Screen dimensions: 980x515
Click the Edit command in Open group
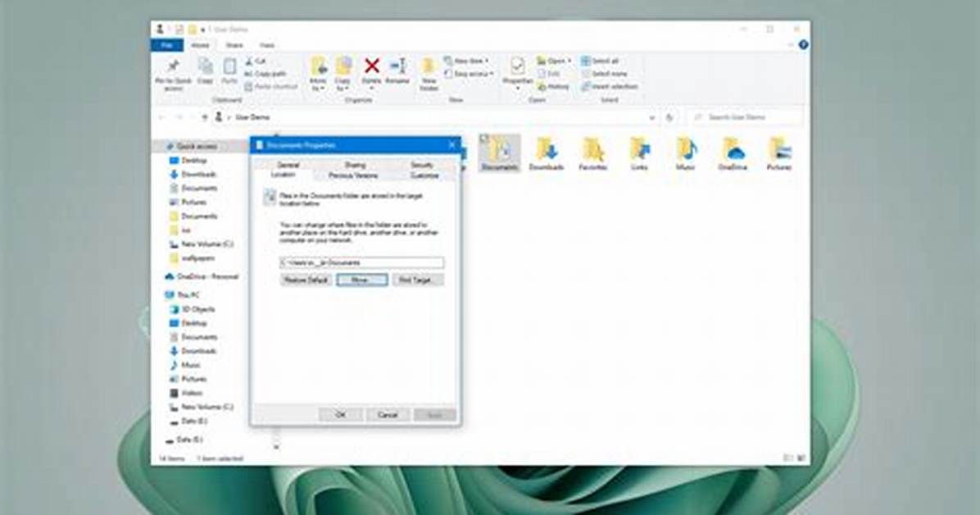549,74
